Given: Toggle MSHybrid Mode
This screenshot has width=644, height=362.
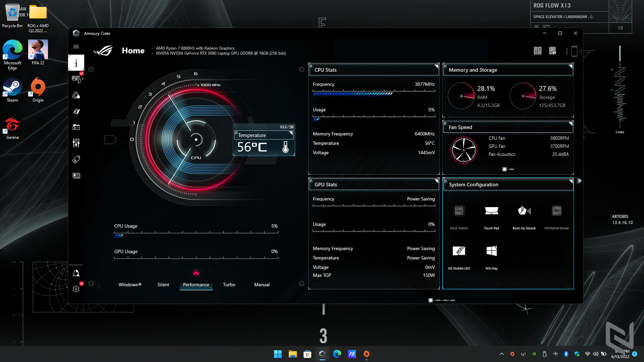Looking at the screenshot, I should (557, 217).
